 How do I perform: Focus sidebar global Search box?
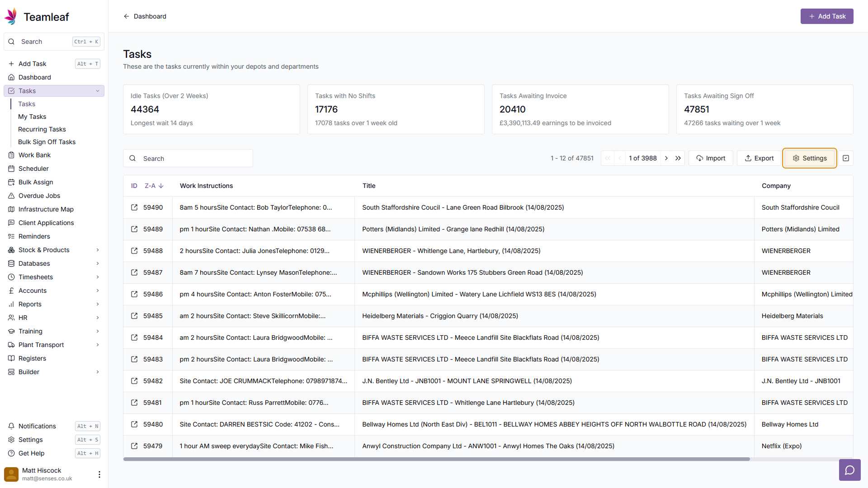[54, 42]
